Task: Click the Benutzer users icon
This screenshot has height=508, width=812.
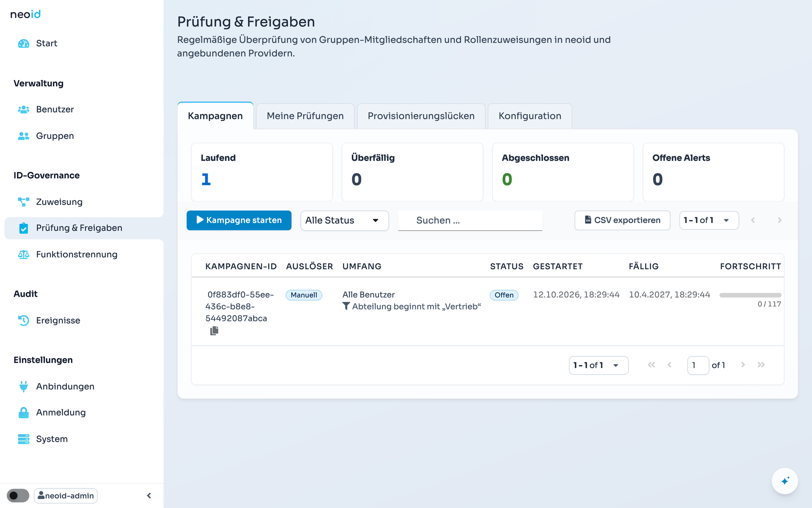Action: 24,110
